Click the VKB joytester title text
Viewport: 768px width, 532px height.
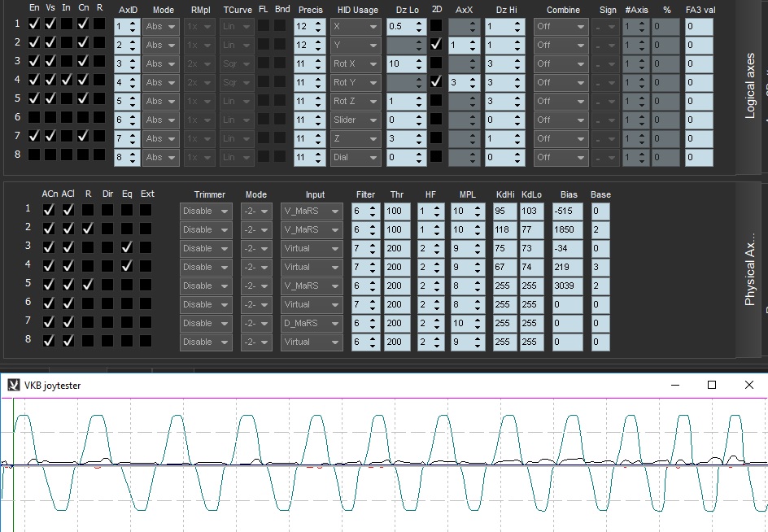pyautogui.click(x=52, y=386)
